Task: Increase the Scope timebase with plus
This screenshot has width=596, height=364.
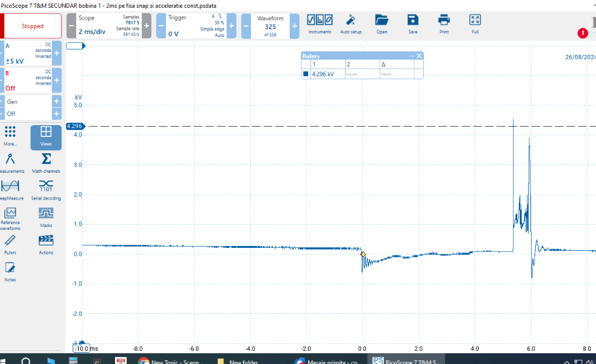Action: [147, 26]
